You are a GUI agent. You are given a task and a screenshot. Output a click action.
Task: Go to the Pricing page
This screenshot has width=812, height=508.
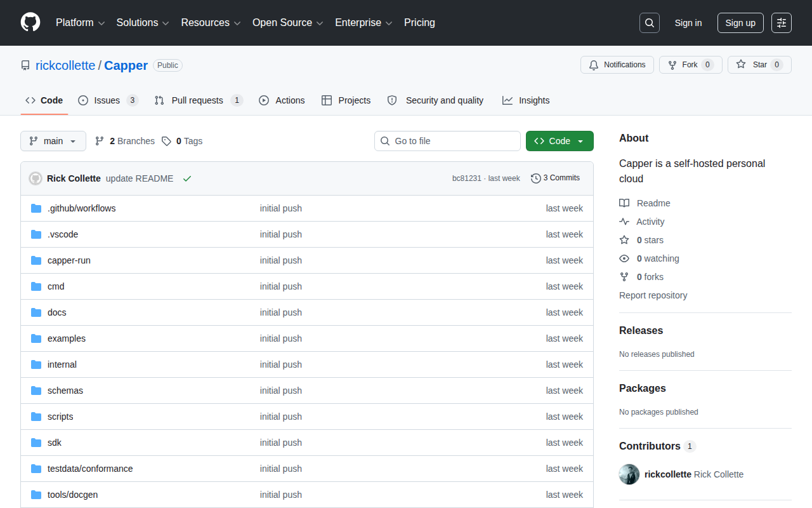(x=419, y=23)
